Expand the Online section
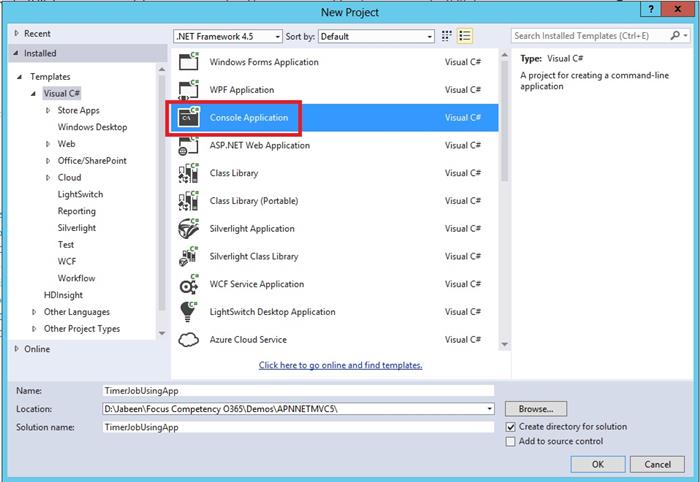700x482 pixels. point(17,349)
